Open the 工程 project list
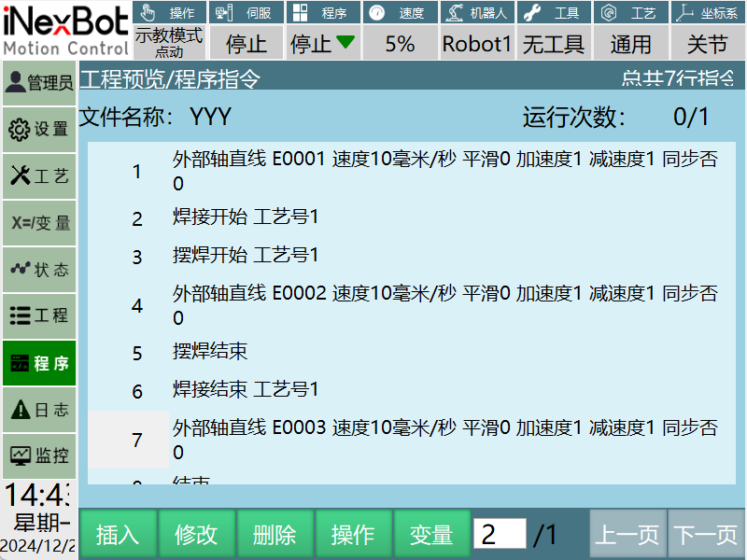This screenshot has width=747, height=560. [x=38, y=315]
